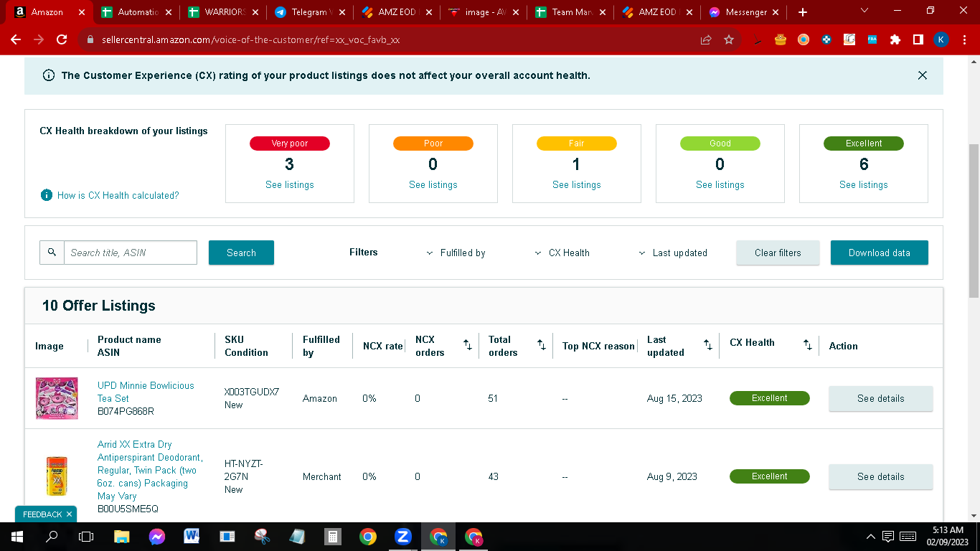Click the FEEDBACK label button
This screenshot has height=551, width=980.
point(42,514)
